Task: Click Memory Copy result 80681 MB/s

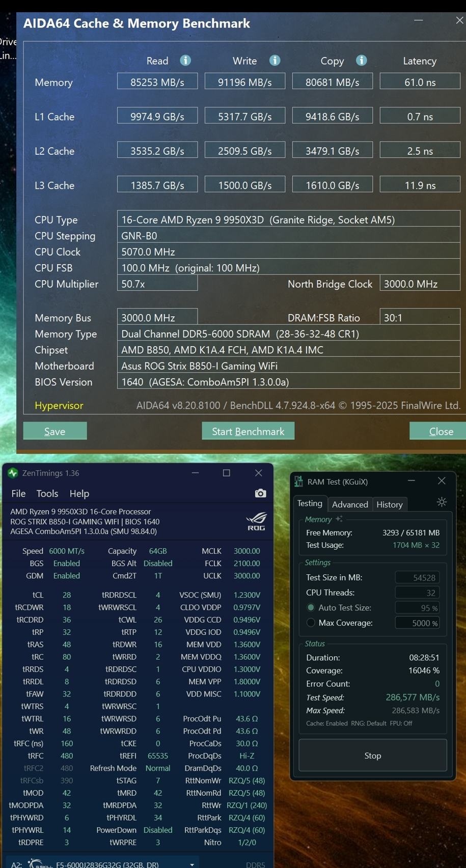Action: pyautogui.click(x=333, y=81)
